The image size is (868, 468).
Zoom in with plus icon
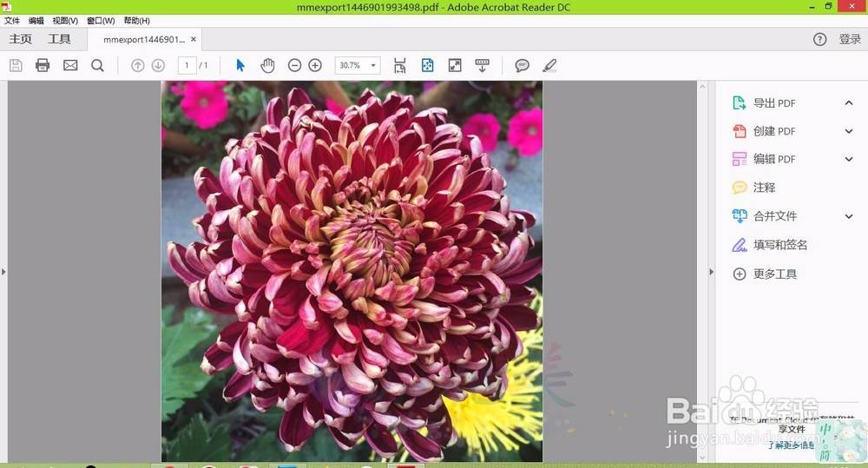pos(315,65)
